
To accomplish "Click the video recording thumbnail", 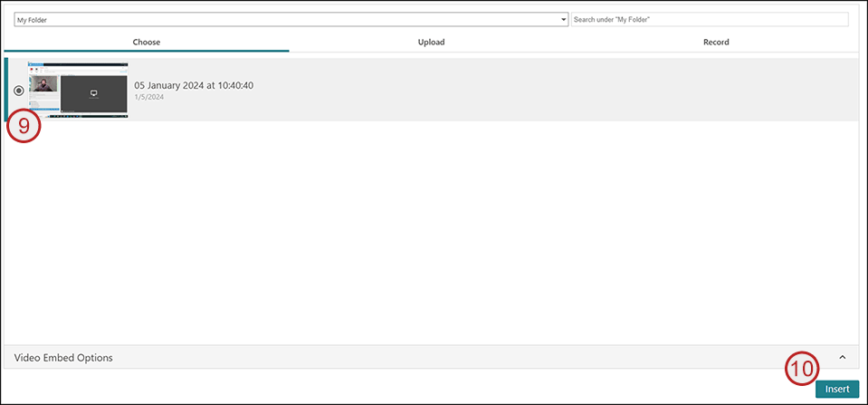I will tap(78, 90).
